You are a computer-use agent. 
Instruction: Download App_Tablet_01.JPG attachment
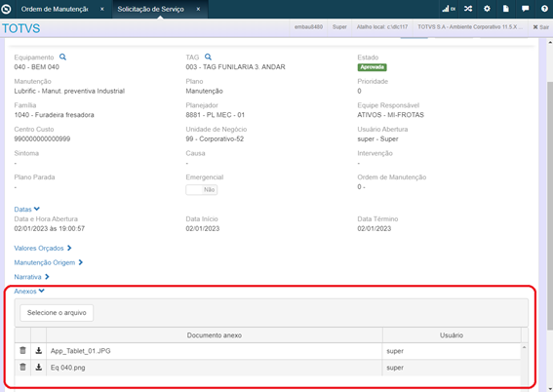pyautogui.click(x=39, y=350)
